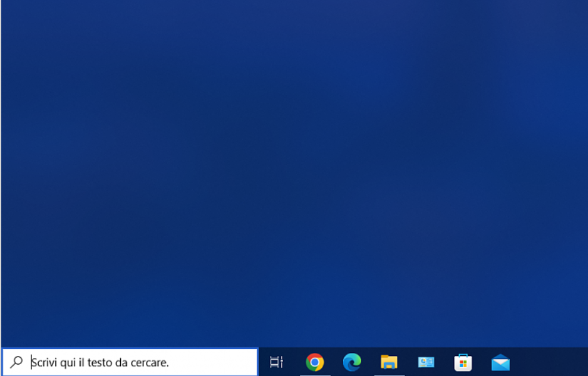Launch Microsoft Store from the taskbar
Viewport: 588px width, 376px height.
point(463,362)
